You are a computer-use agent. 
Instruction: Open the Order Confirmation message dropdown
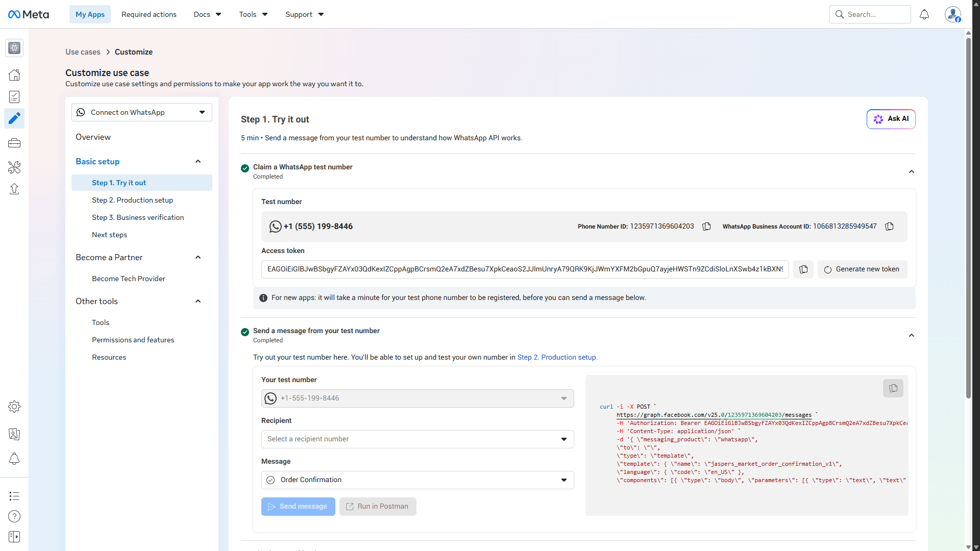[x=418, y=480]
